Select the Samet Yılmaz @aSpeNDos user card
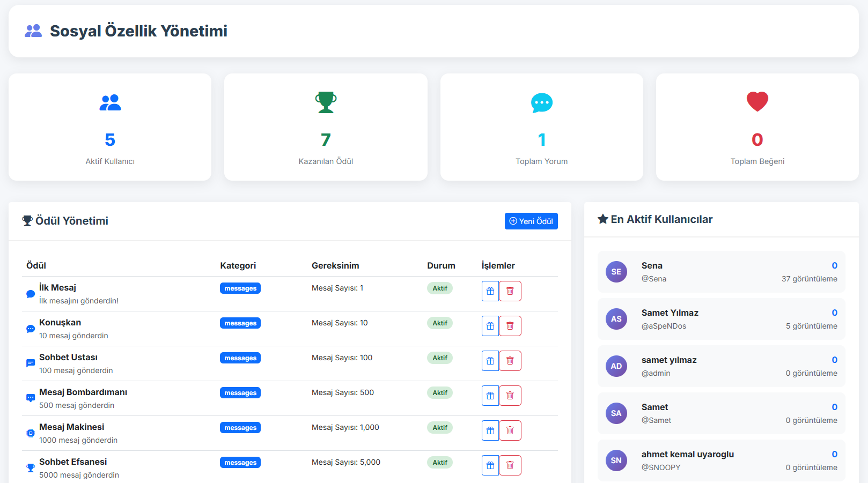868x483 pixels. tap(721, 319)
